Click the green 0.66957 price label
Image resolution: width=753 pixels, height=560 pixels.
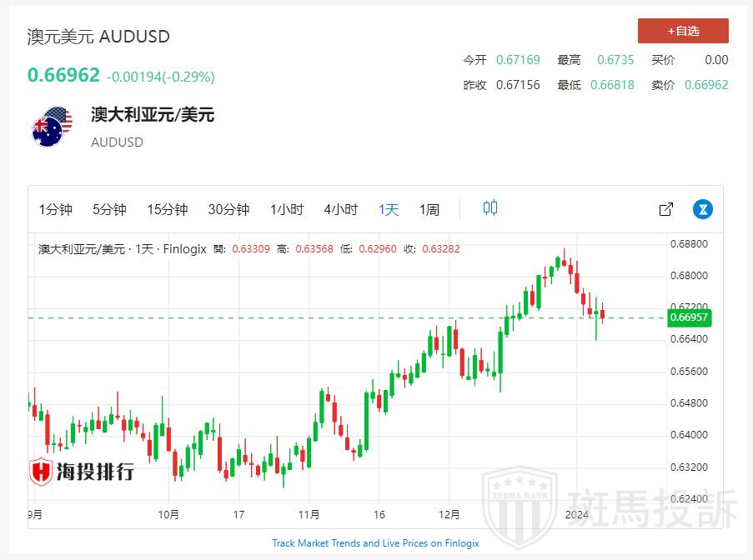(688, 317)
